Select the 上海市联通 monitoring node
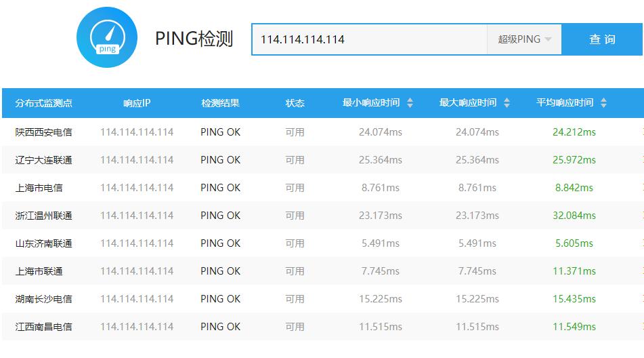 click(39, 271)
